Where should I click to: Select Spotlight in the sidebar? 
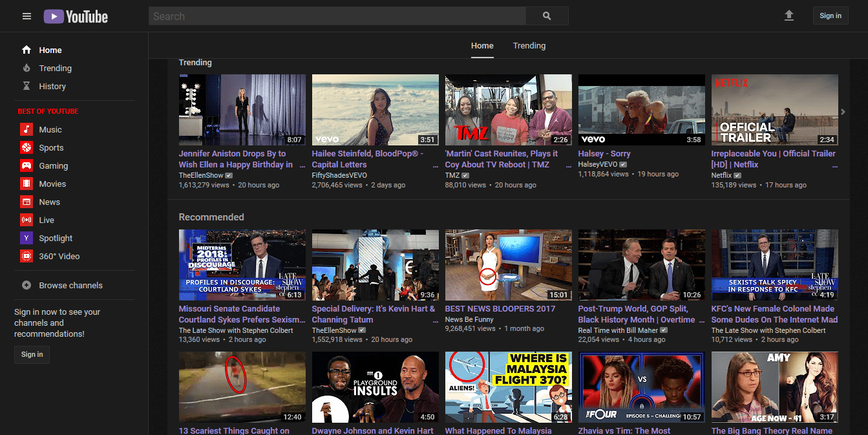[56, 238]
